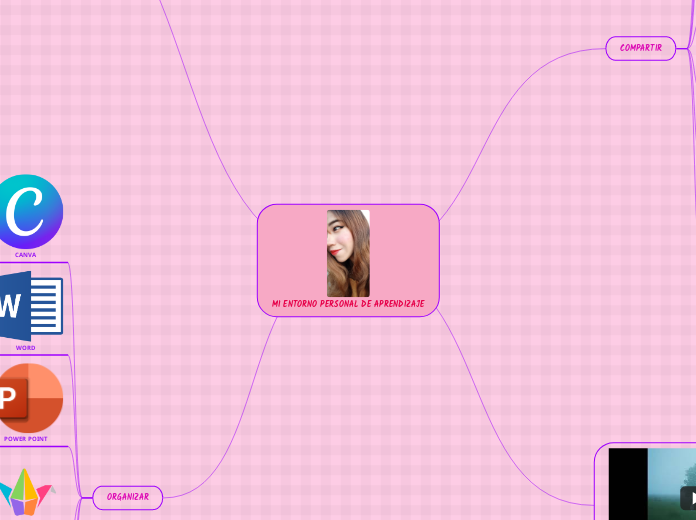Click the WORD label text
The image size is (696, 520).
point(25,348)
